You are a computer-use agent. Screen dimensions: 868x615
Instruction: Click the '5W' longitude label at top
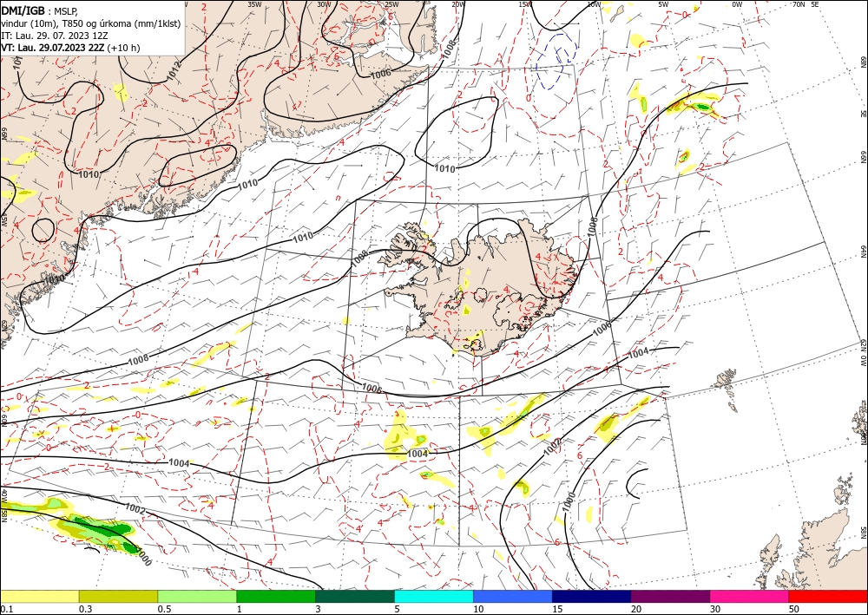pos(665,4)
